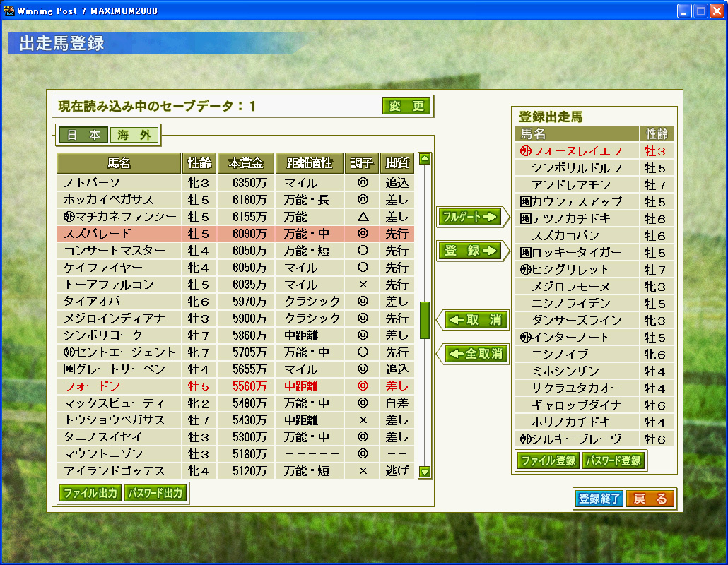The width and height of the screenshot is (728, 565).
Task: Switch to the 海外 tab
Action: tap(134, 135)
